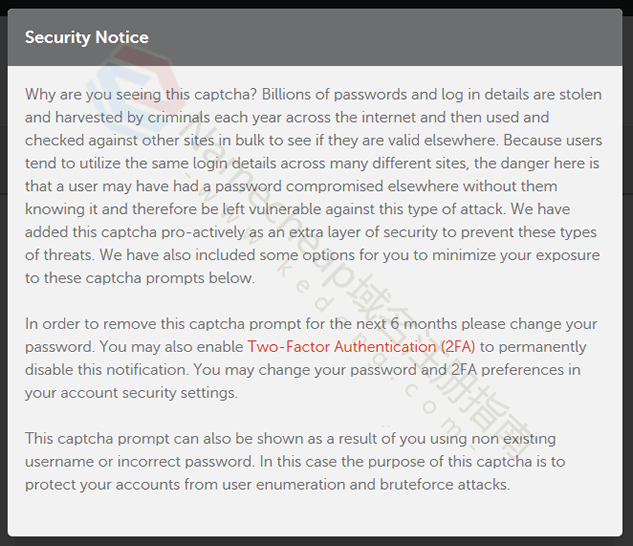Click the line starting "and harvested by criminals"
Image resolution: width=633 pixels, height=546 pixels.
click(x=287, y=118)
